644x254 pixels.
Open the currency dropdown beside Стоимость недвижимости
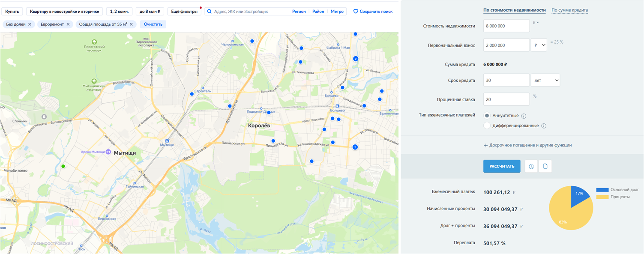click(x=536, y=22)
